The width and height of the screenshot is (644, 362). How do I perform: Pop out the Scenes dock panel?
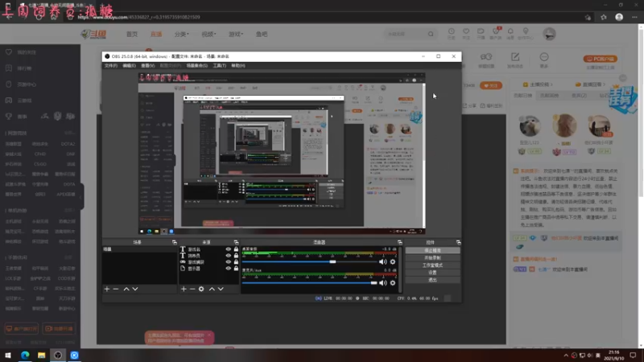tap(174, 242)
